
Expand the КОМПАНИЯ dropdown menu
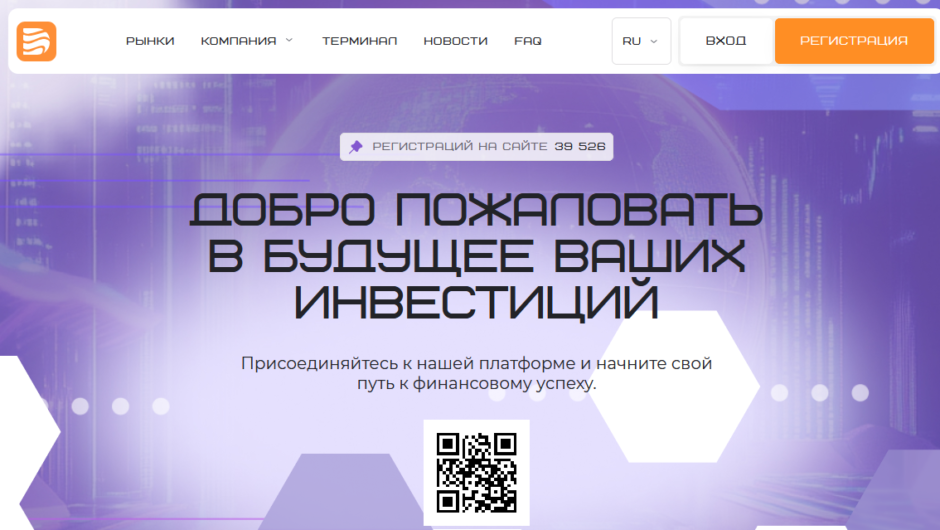(x=246, y=41)
